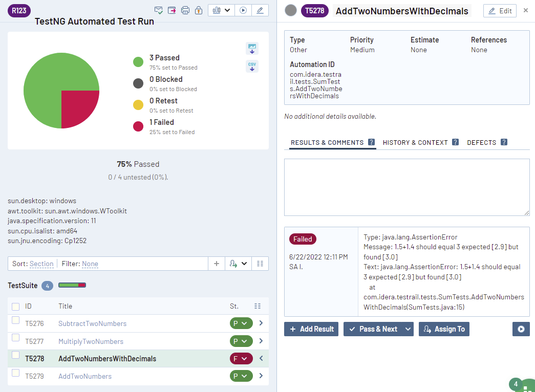The image size is (535, 392).
Task: Click the Add Result button
Action: tap(311, 329)
